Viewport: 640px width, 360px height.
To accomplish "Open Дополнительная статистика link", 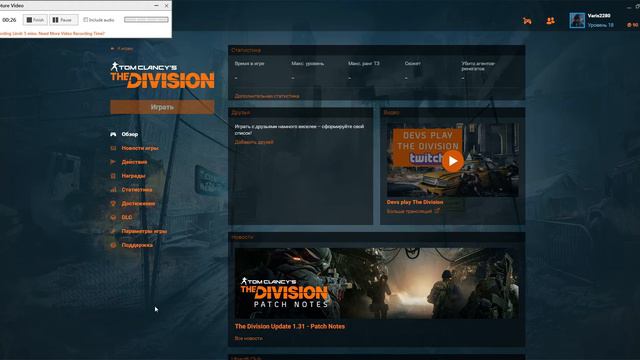I will [267, 96].
